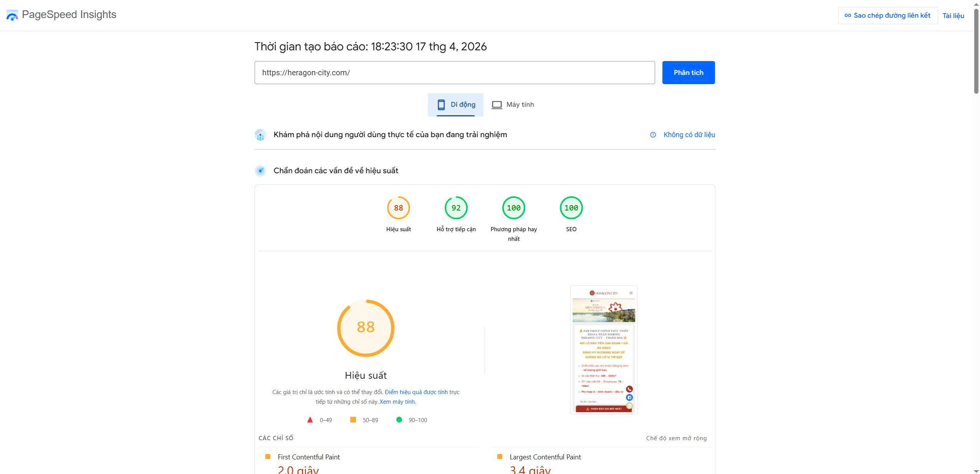Open the Tài liệu documentation link
The image size is (980, 474).
(954, 15)
